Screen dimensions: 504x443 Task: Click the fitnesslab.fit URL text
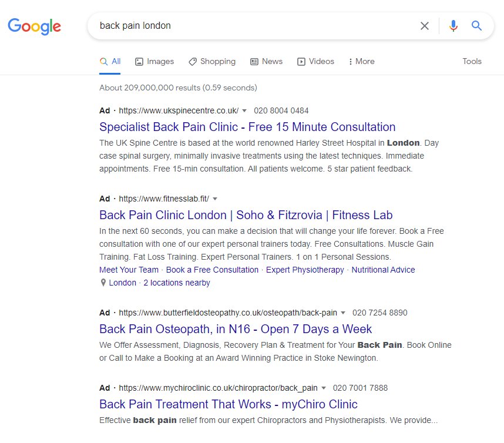coord(164,199)
